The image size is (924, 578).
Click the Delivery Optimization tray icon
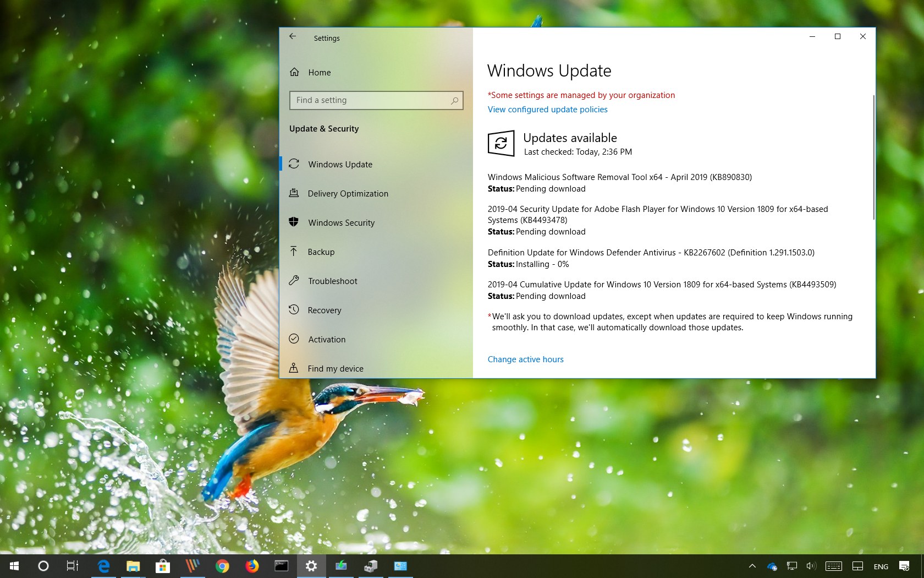[294, 193]
